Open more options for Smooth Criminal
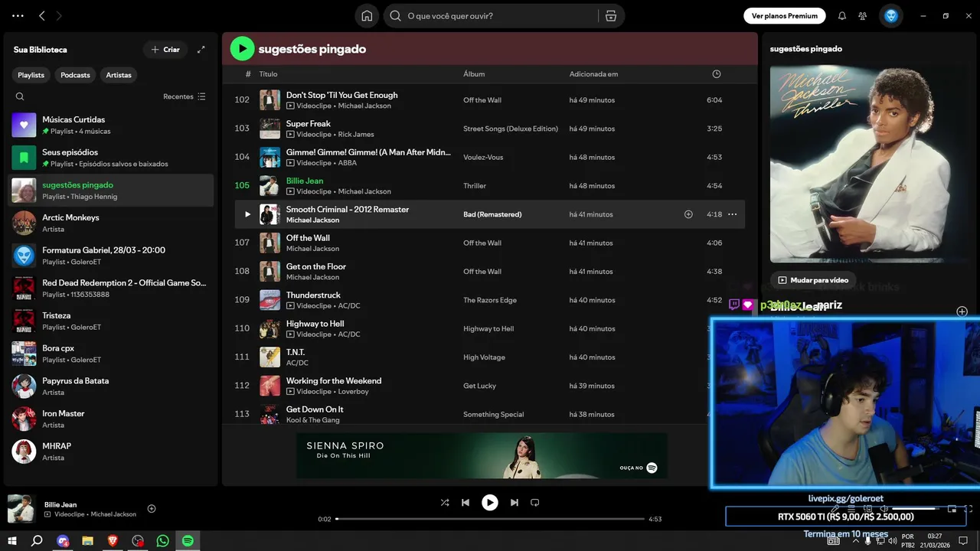 pos(732,214)
